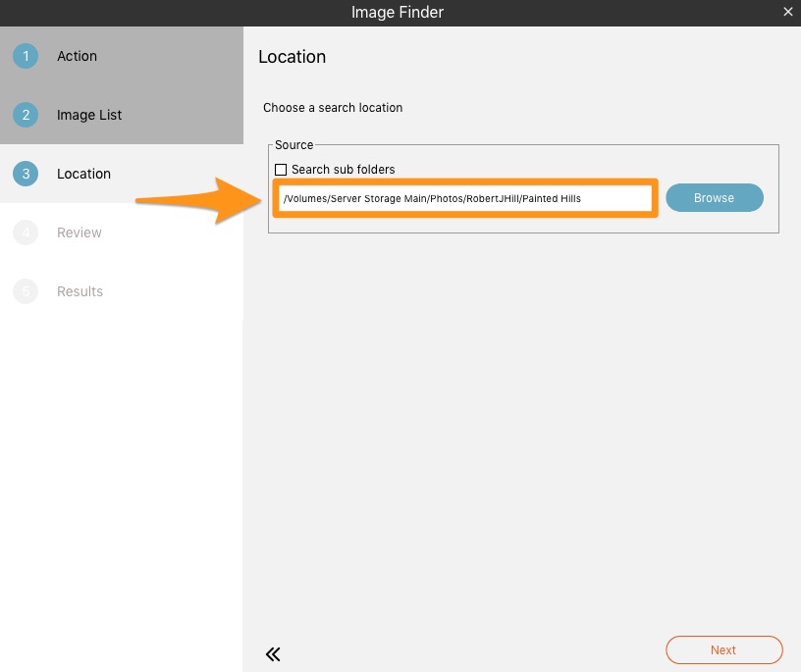Click the step 1 circle icon

pyautogui.click(x=26, y=56)
